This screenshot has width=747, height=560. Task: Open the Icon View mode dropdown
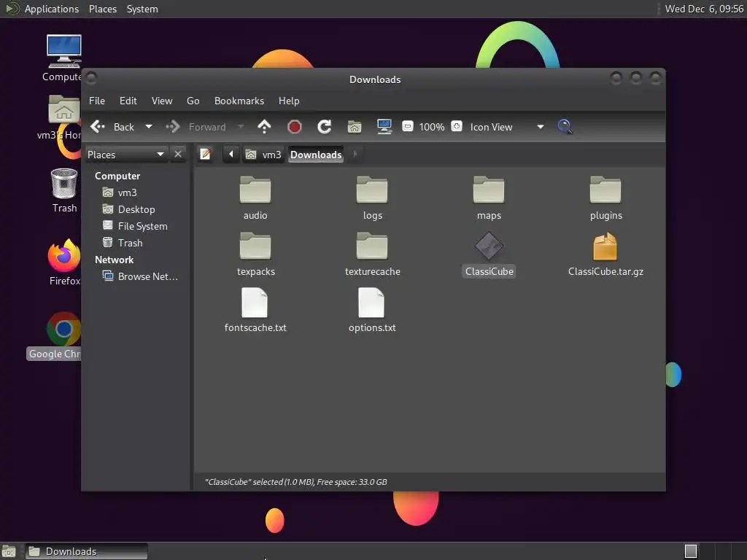tap(507, 127)
